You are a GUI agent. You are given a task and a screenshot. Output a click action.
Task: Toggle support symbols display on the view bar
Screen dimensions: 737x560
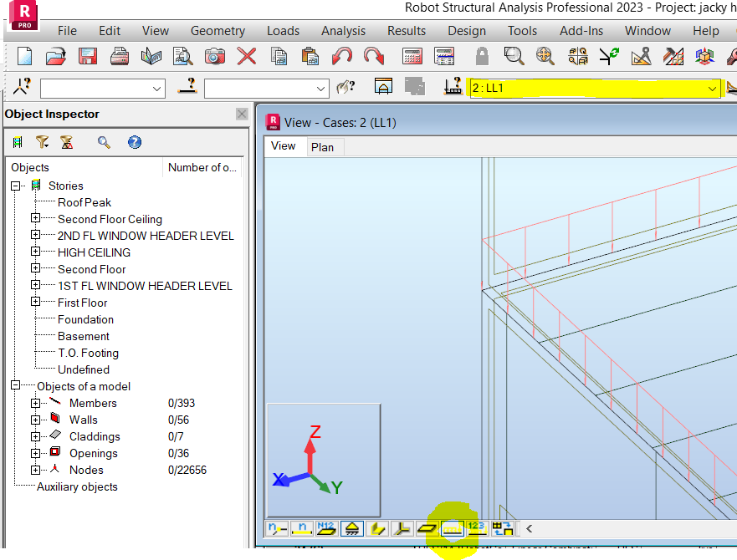351,528
